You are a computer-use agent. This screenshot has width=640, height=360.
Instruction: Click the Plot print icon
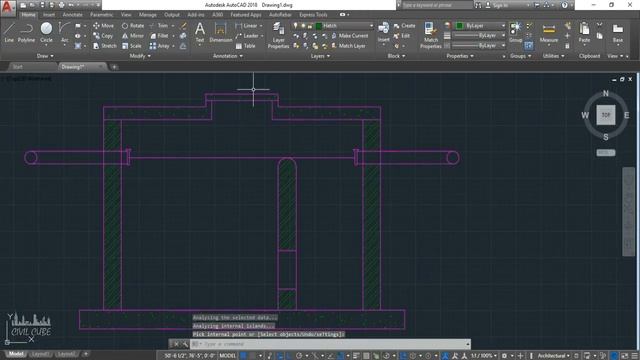(x=61, y=5)
